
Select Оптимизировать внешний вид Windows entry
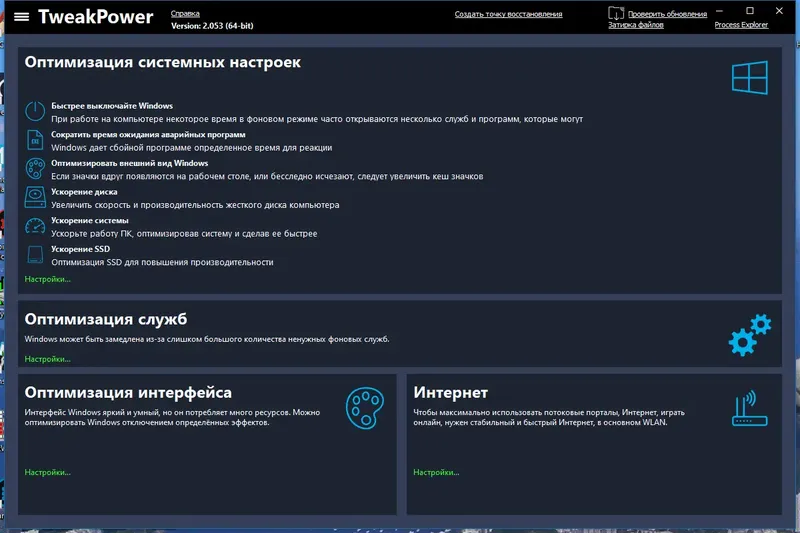130,163
